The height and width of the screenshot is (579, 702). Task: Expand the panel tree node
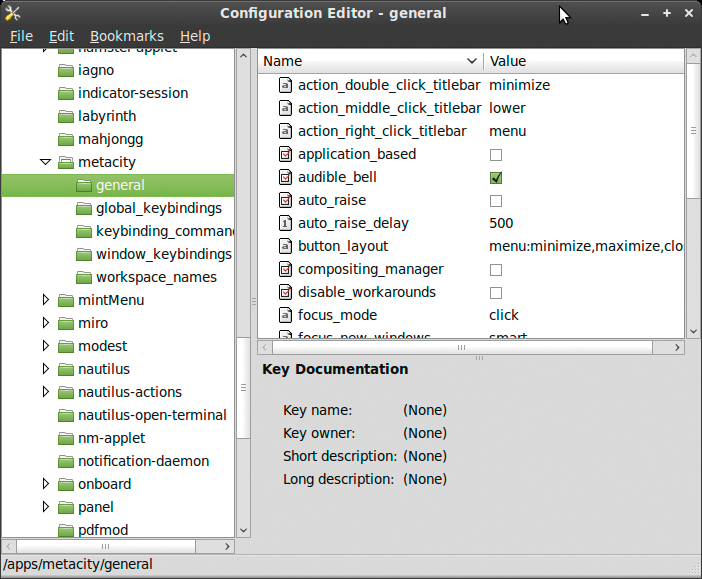click(x=45, y=507)
